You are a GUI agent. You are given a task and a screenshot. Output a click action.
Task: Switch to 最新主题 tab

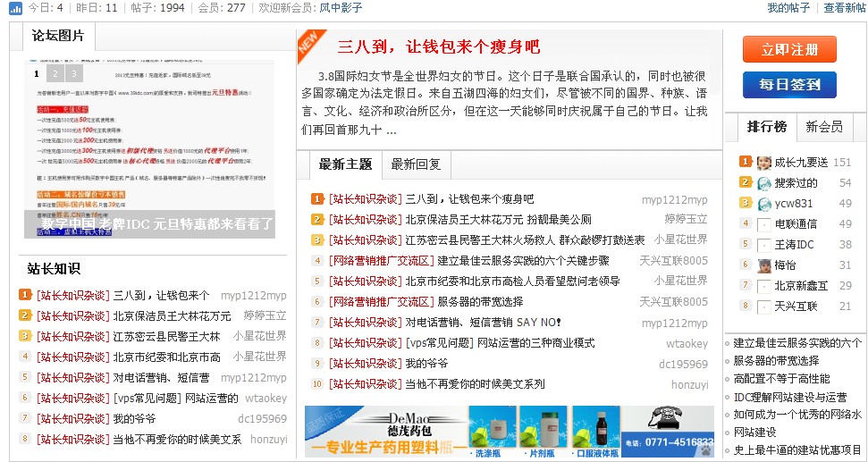click(x=345, y=164)
